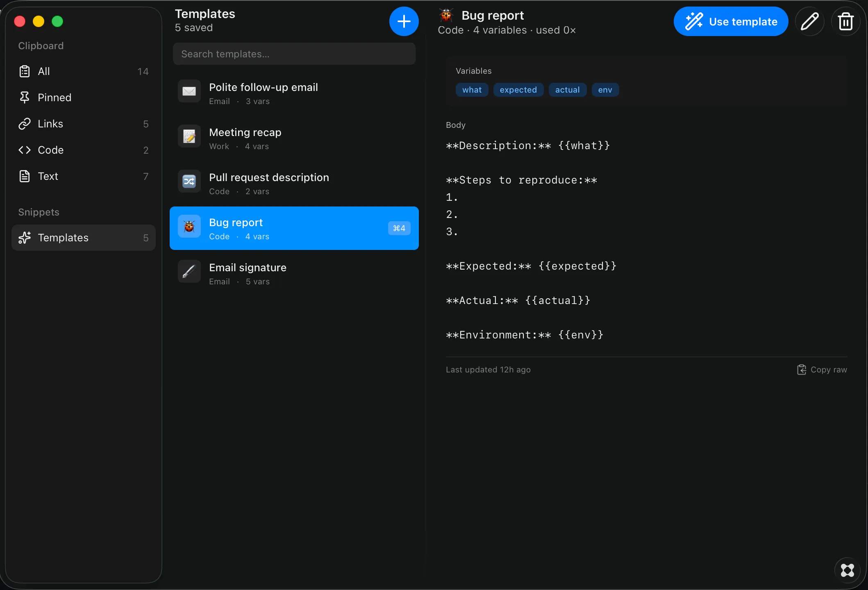Click the pen icon of Email signature
The image size is (868, 590).
[189, 271]
